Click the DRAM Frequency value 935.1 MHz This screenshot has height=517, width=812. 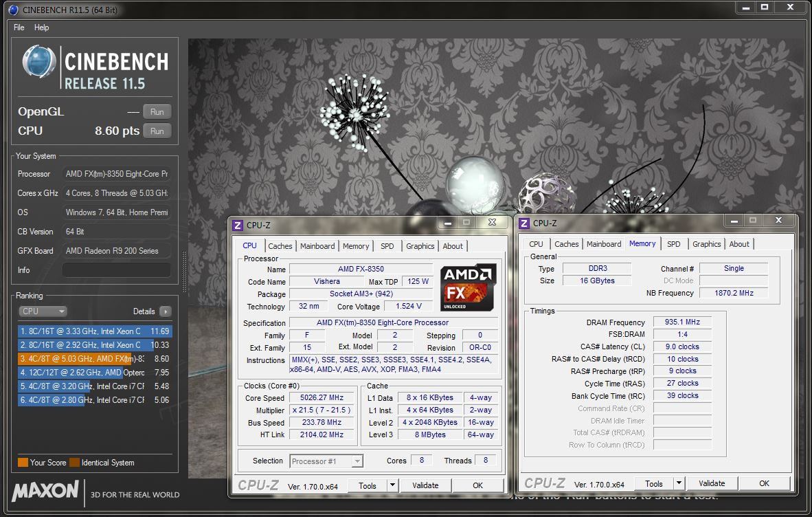pos(682,322)
